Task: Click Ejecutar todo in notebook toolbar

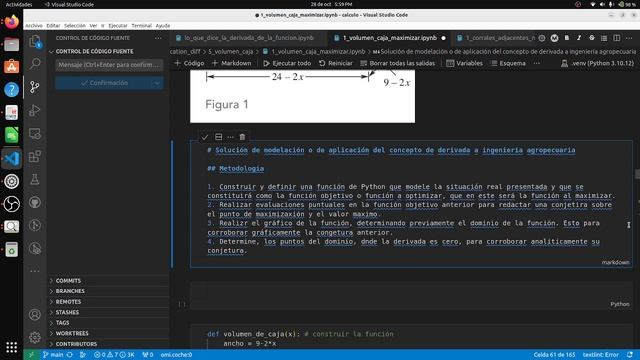Action: click(x=287, y=63)
